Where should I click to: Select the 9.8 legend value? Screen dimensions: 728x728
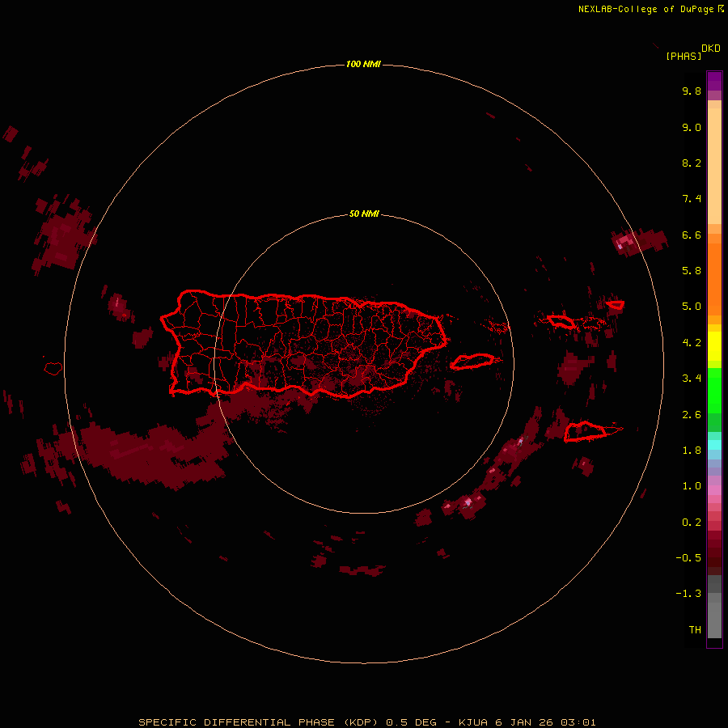click(x=692, y=91)
